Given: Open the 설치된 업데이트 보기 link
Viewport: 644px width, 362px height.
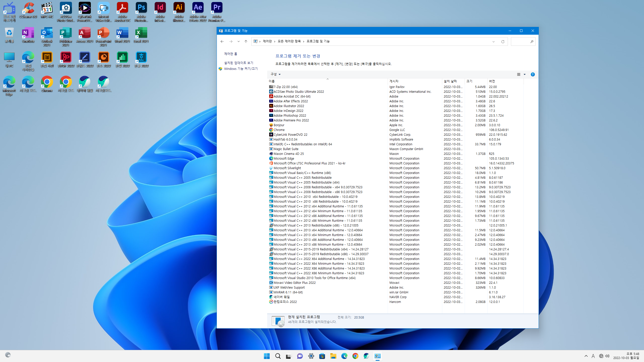Looking at the screenshot, I should pyautogui.click(x=238, y=63).
